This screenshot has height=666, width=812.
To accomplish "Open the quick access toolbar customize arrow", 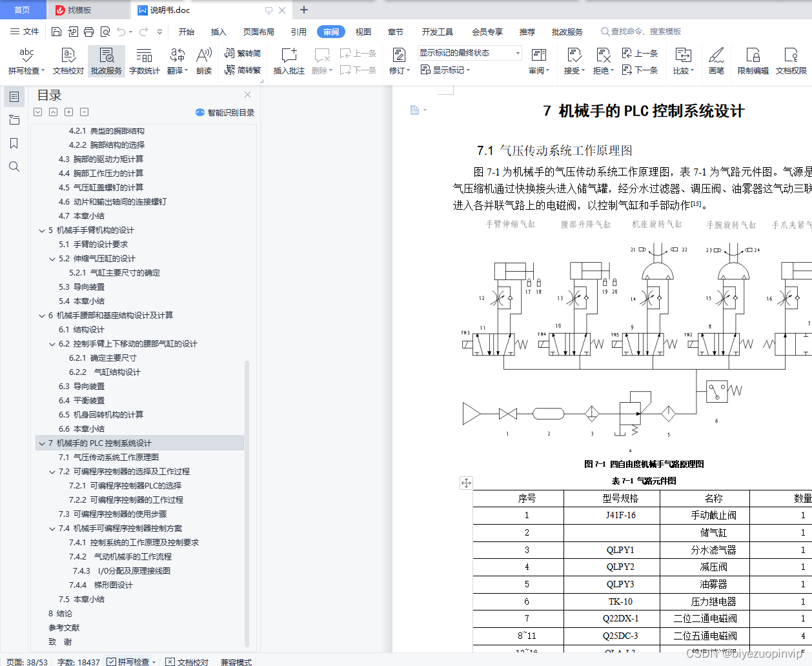I will (160, 32).
